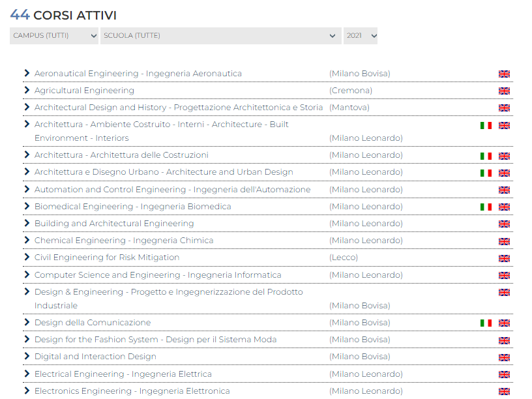Expand Electrical Engineering row chevron
The width and height of the screenshot is (532, 399).
click(x=27, y=374)
